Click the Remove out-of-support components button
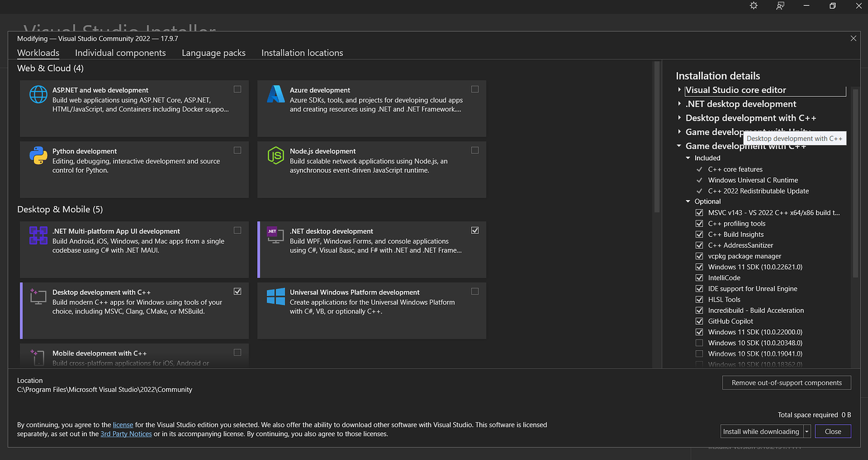The height and width of the screenshot is (460, 868). pyautogui.click(x=786, y=382)
